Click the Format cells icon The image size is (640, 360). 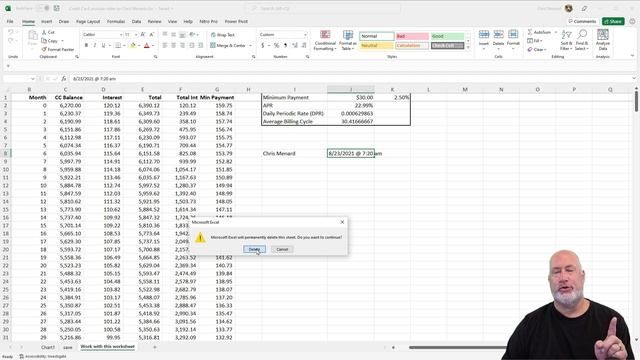pyautogui.click(x=513, y=35)
